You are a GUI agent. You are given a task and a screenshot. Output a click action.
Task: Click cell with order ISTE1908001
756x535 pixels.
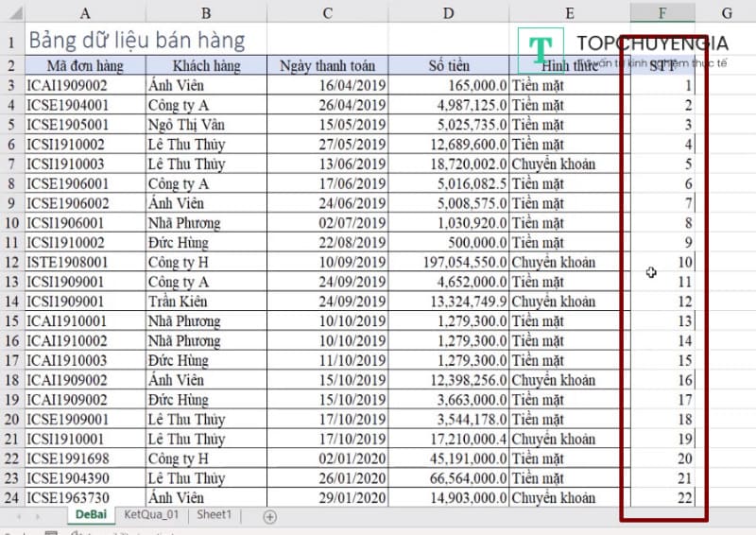pyautogui.click(x=85, y=262)
